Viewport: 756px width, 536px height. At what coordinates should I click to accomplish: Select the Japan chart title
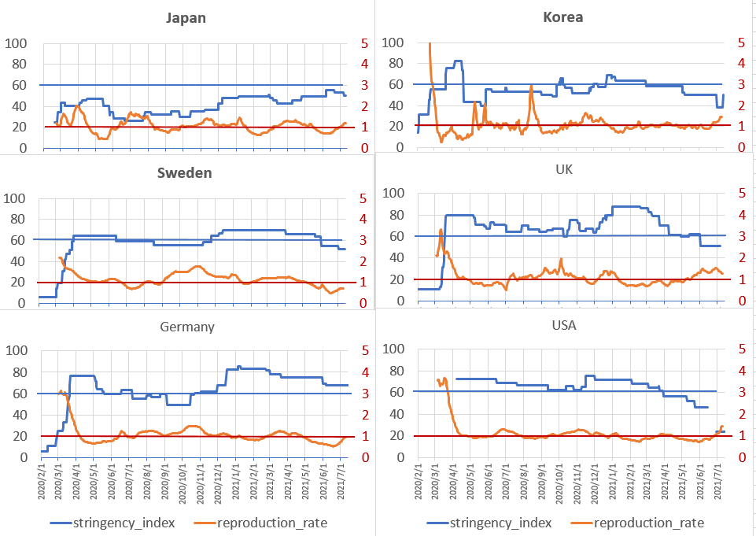click(186, 17)
